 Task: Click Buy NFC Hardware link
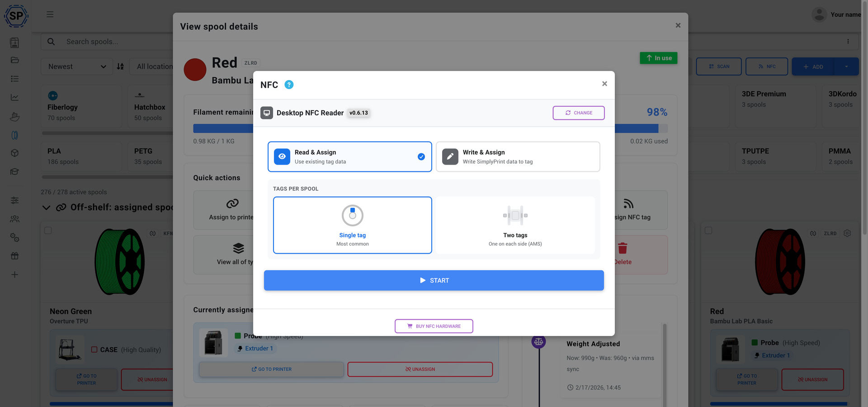pos(434,326)
